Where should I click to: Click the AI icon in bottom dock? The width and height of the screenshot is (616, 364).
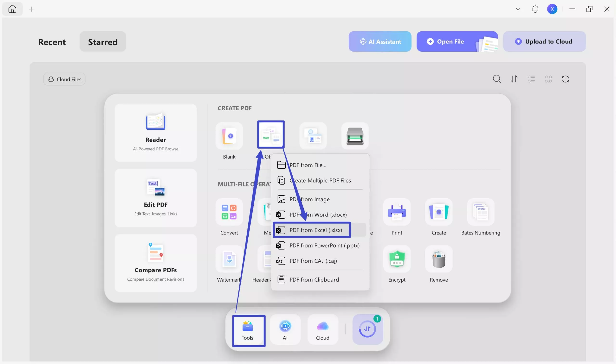(x=285, y=329)
